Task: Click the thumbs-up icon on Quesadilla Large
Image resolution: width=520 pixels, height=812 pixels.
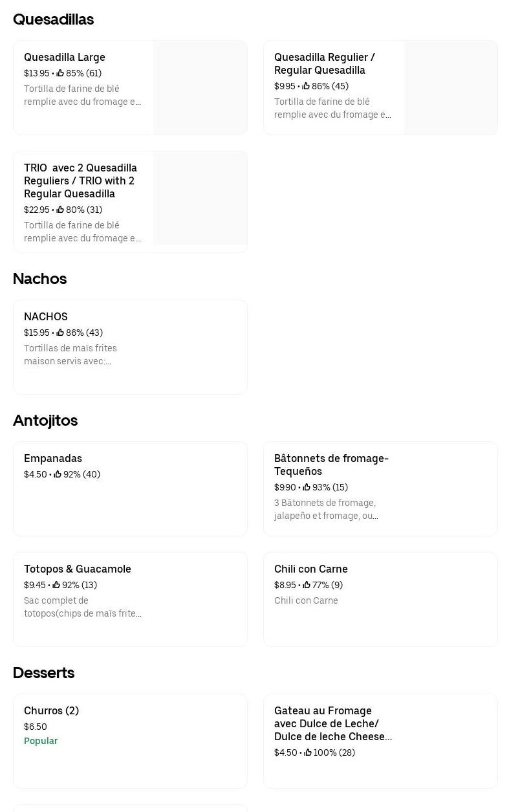Action: pos(60,74)
